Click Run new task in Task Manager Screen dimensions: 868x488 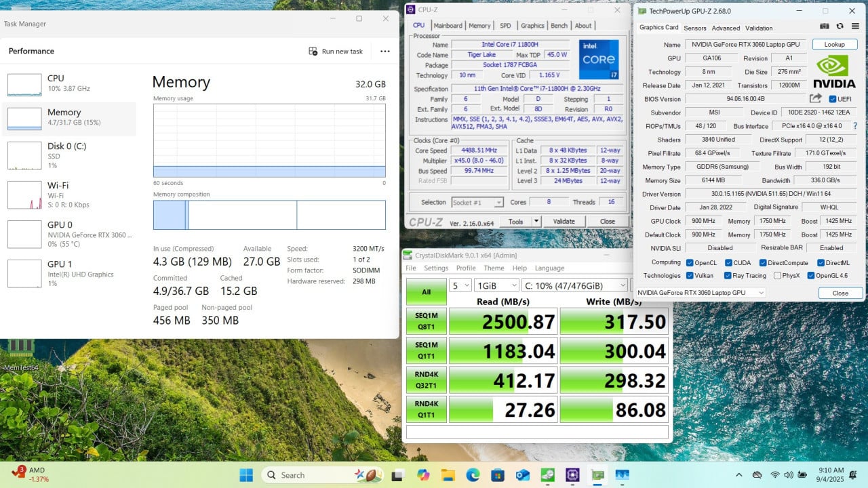(x=336, y=52)
